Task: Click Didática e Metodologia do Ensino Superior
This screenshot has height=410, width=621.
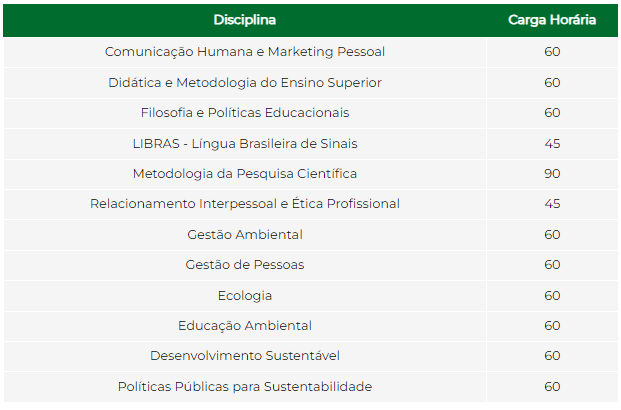Action: coord(244,82)
